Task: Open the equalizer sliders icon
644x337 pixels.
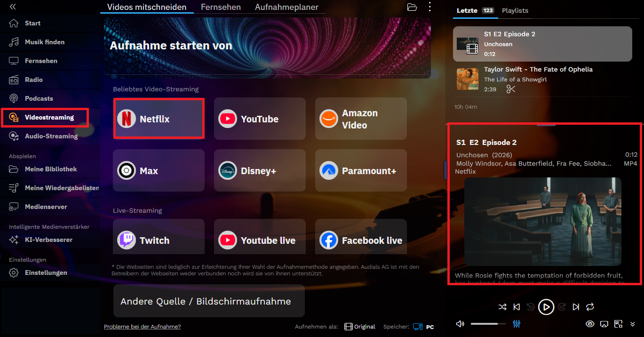Action: pyautogui.click(x=517, y=324)
